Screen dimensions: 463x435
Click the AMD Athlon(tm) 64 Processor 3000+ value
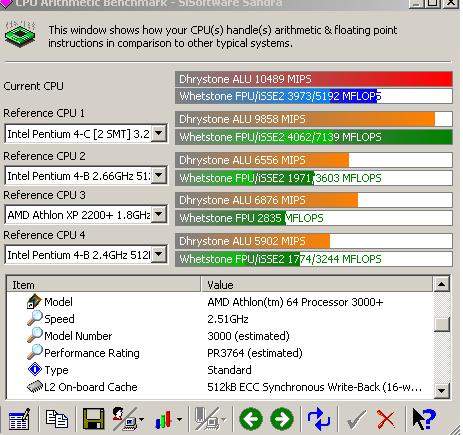(x=295, y=302)
